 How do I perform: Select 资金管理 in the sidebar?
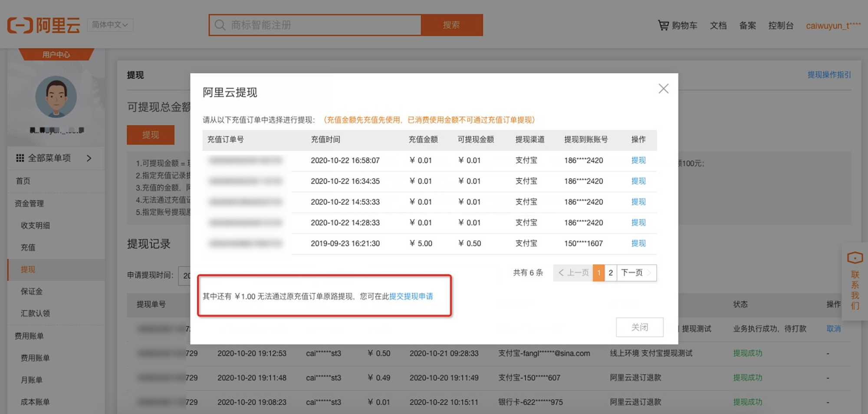coord(29,203)
